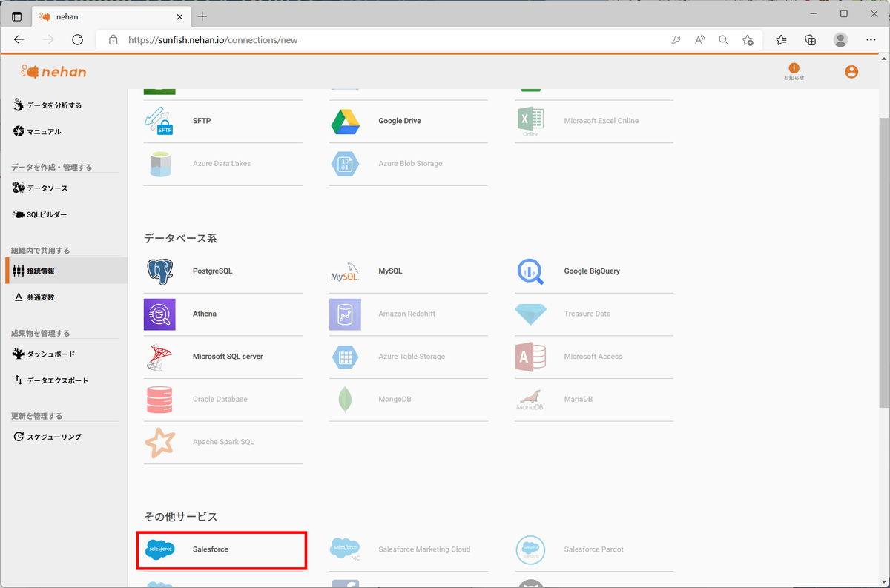
Task: Choose the Salesforce Pardot icon
Action: (530, 549)
